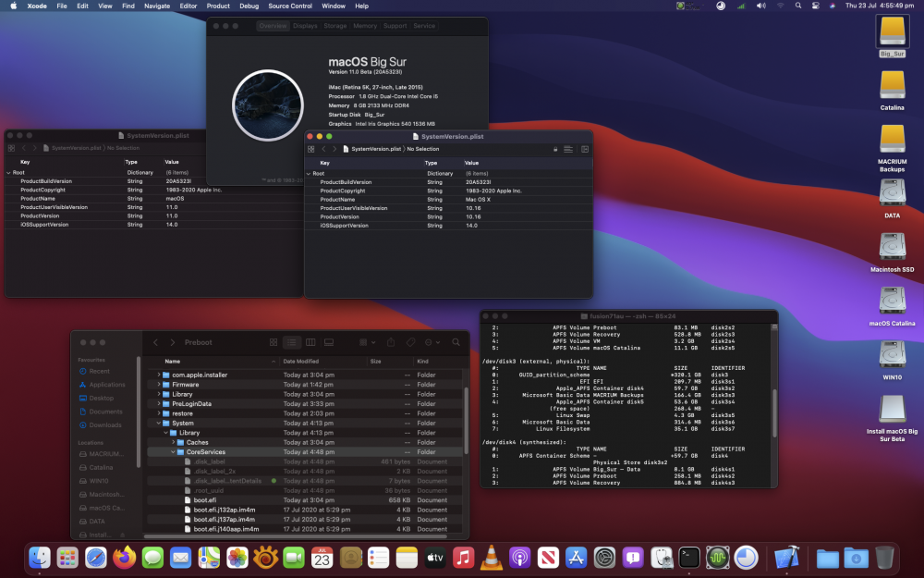Open VLC from the Dock
Viewport: 924px width, 578px height.
(491, 558)
